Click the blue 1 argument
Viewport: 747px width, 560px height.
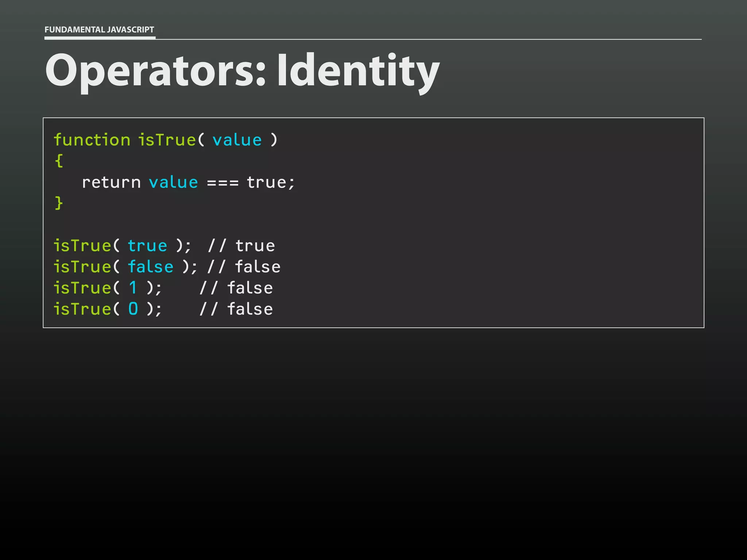click(133, 288)
